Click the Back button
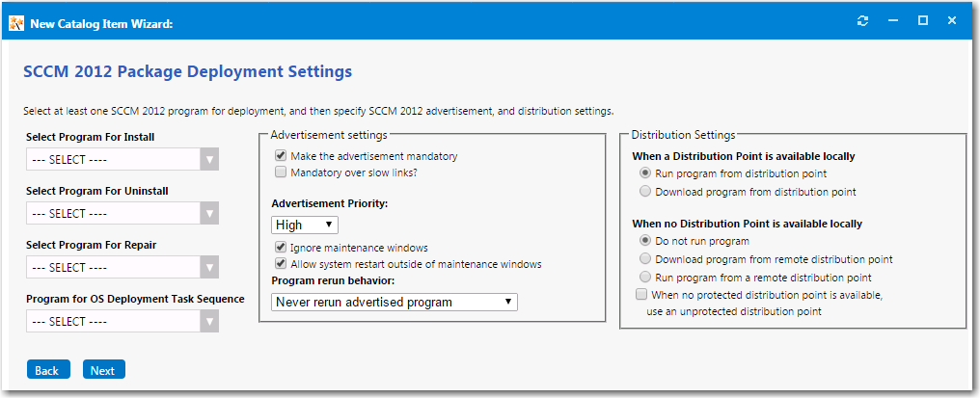Image resolution: width=980 pixels, height=398 pixels. point(47,370)
